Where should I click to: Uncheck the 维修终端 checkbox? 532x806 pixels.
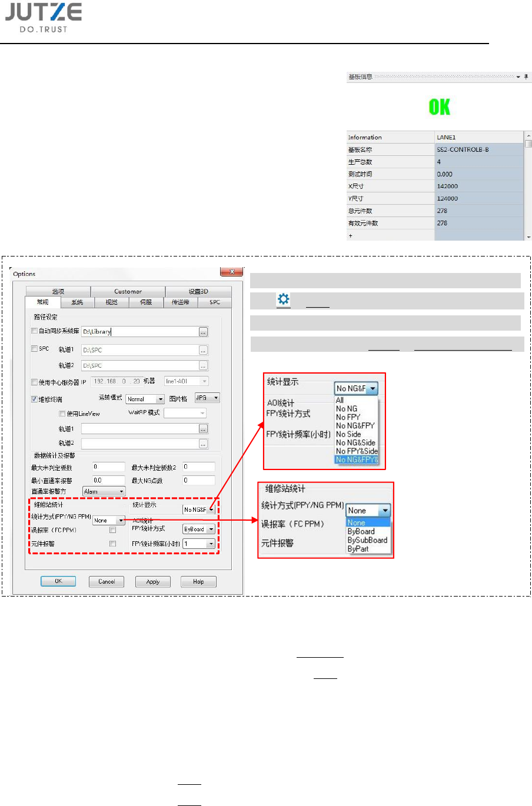coord(34,399)
